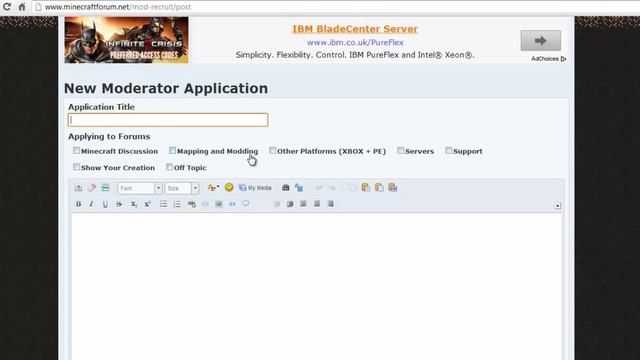Insert an image into the post
The width and height of the screenshot is (640, 360).
click(x=219, y=204)
